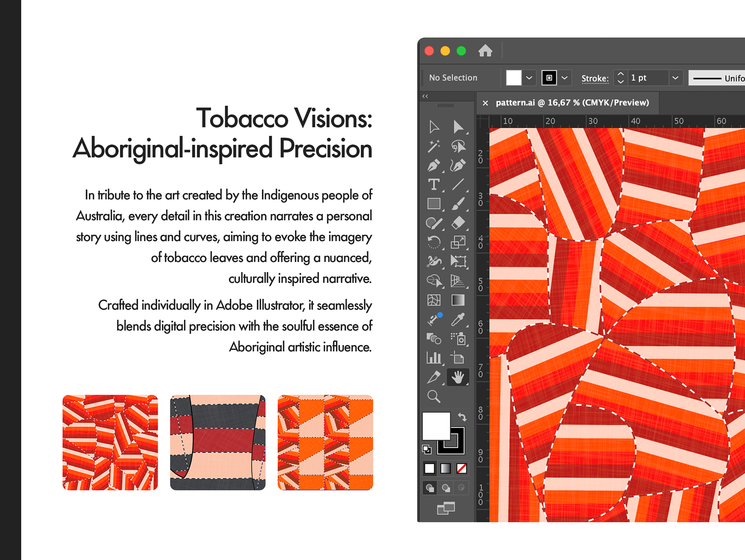Click the Home icon in title bar
Image resolution: width=745 pixels, height=560 pixels.
(485, 51)
